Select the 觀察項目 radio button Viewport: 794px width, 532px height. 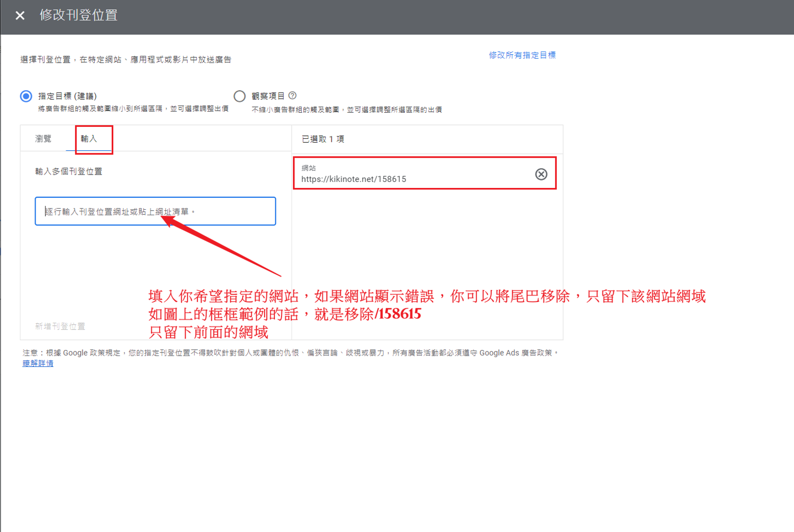pos(240,96)
